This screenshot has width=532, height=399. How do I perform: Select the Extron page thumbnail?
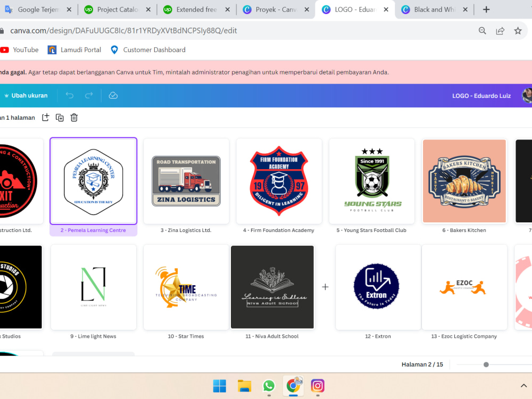coord(378,287)
